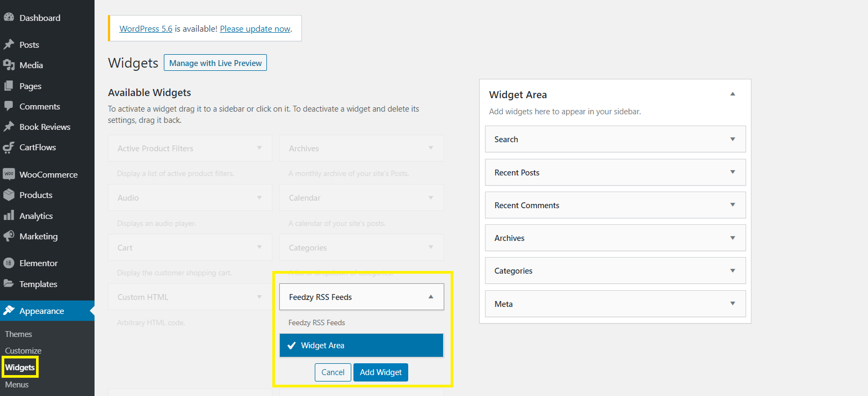Click the Products box icon

pos(9,195)
